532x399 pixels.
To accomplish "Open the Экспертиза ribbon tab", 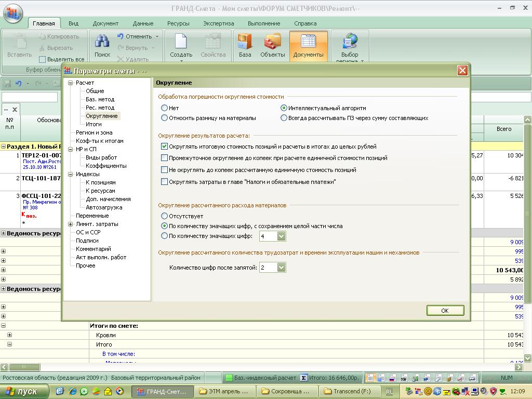I will click(218, 23).
